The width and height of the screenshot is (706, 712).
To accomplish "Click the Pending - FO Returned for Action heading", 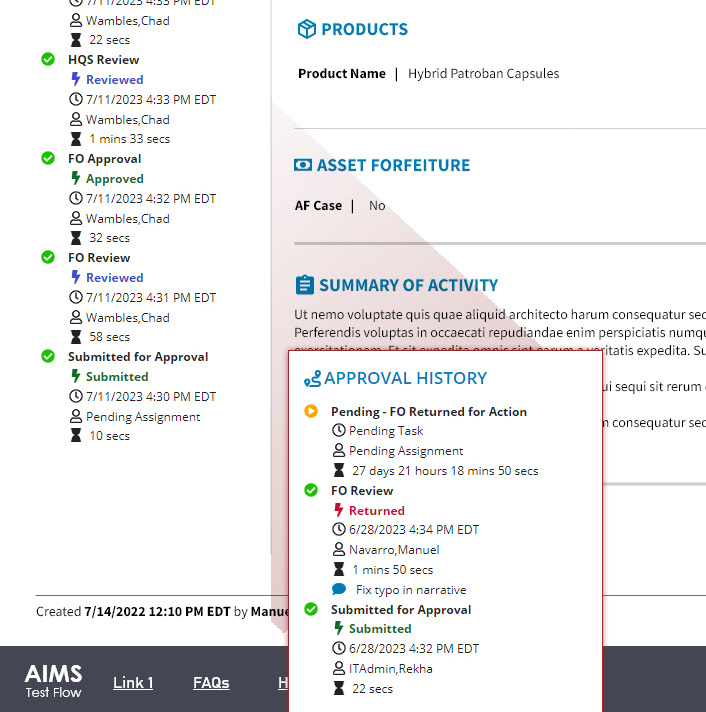I will tap(429, 412).
